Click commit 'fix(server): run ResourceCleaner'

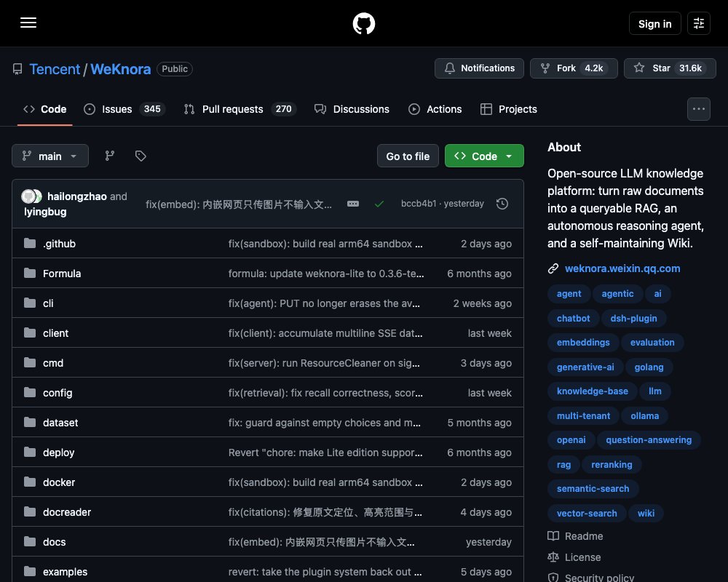point(324,363)
